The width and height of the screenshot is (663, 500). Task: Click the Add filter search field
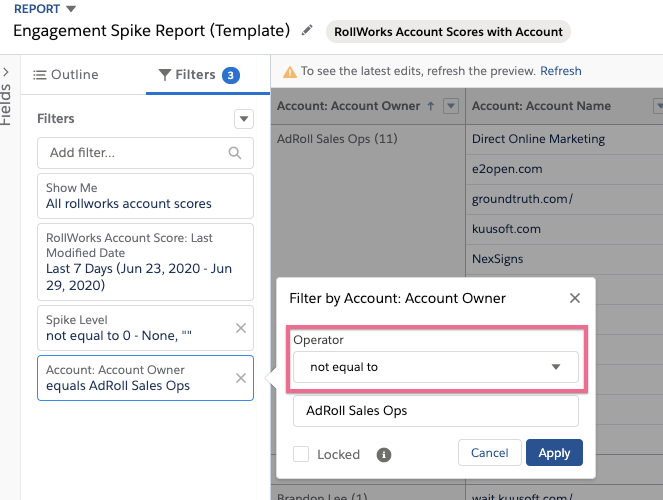pyautogui.click(x=145, y=153)
